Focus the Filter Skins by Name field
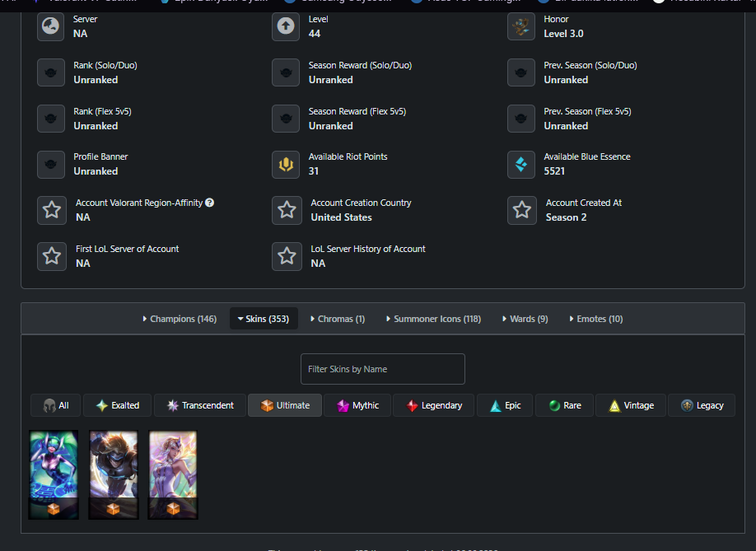 tap(383, 369)
